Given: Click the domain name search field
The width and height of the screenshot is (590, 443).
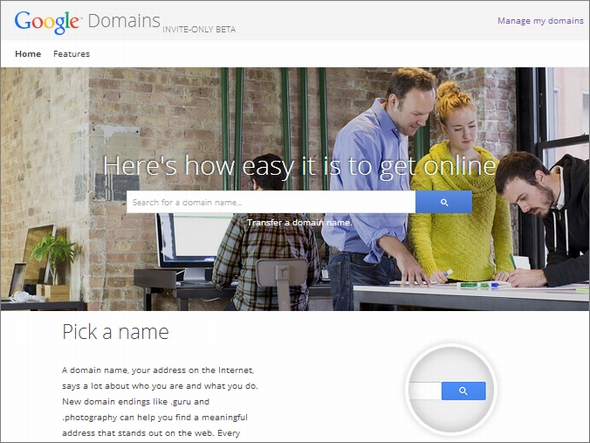Looking at the screenshot, I should tap(271, 202).
